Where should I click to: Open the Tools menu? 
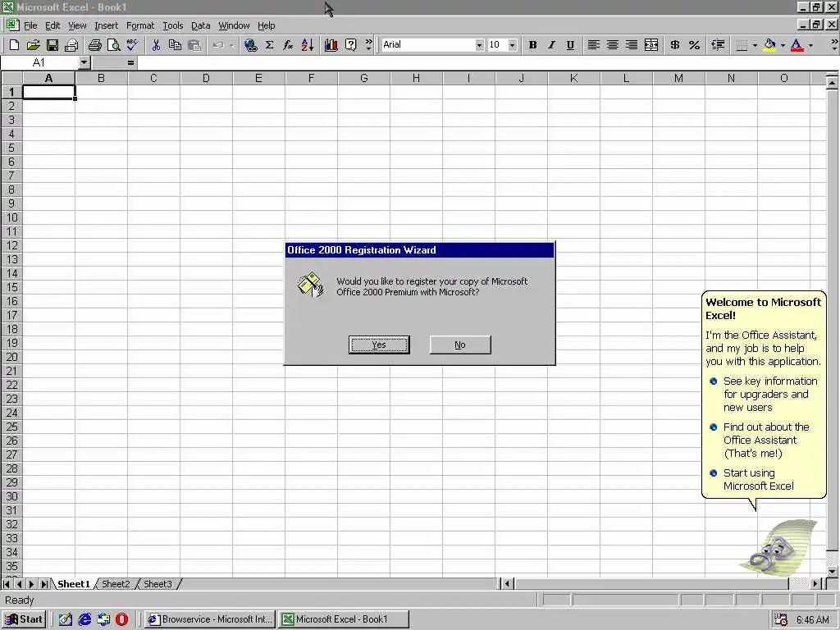pos(172,25)
